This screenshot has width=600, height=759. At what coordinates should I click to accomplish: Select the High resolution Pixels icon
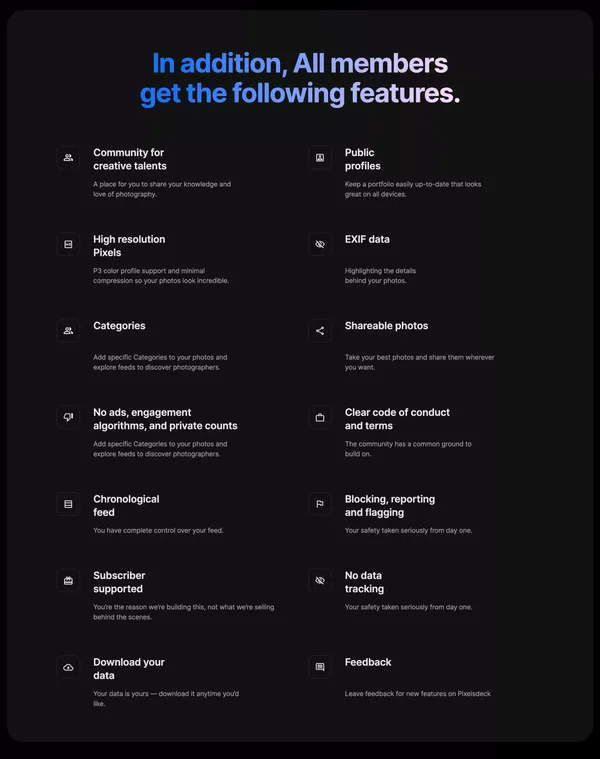tap(68, 244)
